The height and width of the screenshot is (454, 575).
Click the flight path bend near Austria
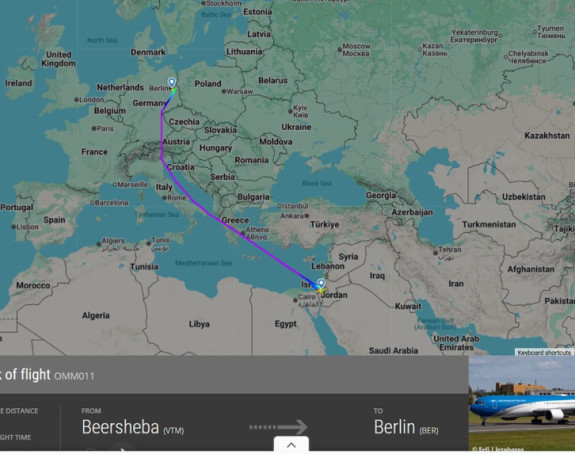[x=161, y=158]
